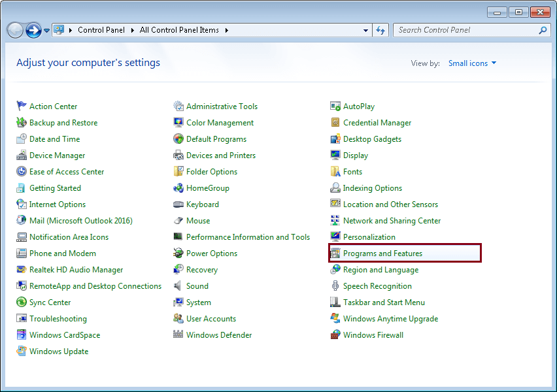This screenshot has width=557, height=392.
Task: Click the Fonts folder icon
Action: click(x=335, y=171)
